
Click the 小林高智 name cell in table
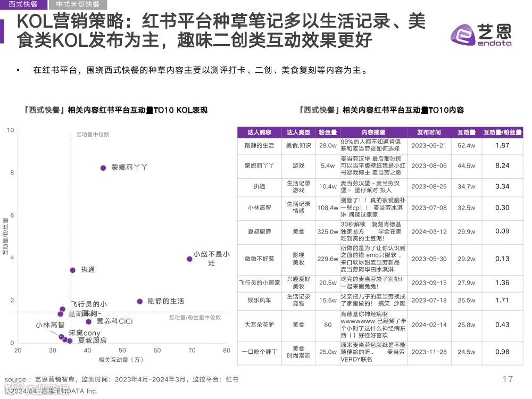click(259, 207)
